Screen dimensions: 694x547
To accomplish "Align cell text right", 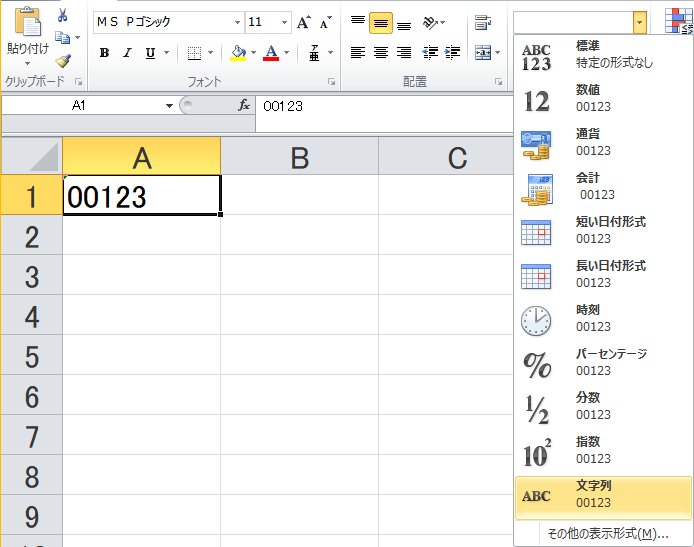I will (404, 53).
